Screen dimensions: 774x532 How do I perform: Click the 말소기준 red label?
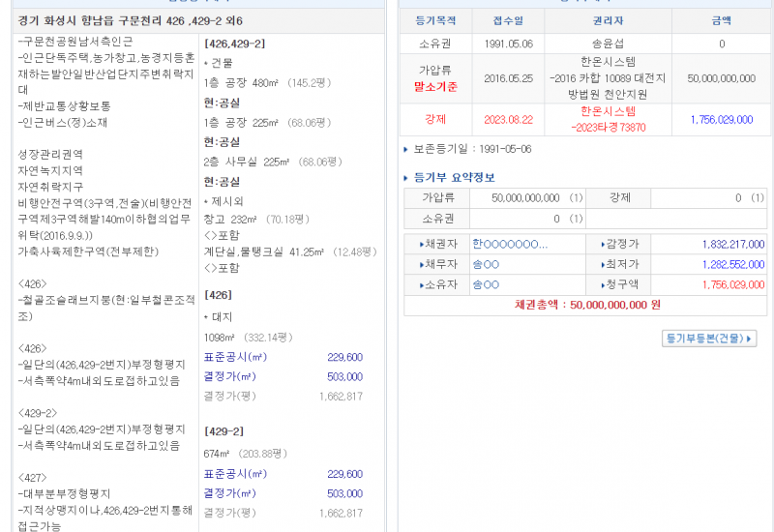pyautogui.click(x=434, y=87)
